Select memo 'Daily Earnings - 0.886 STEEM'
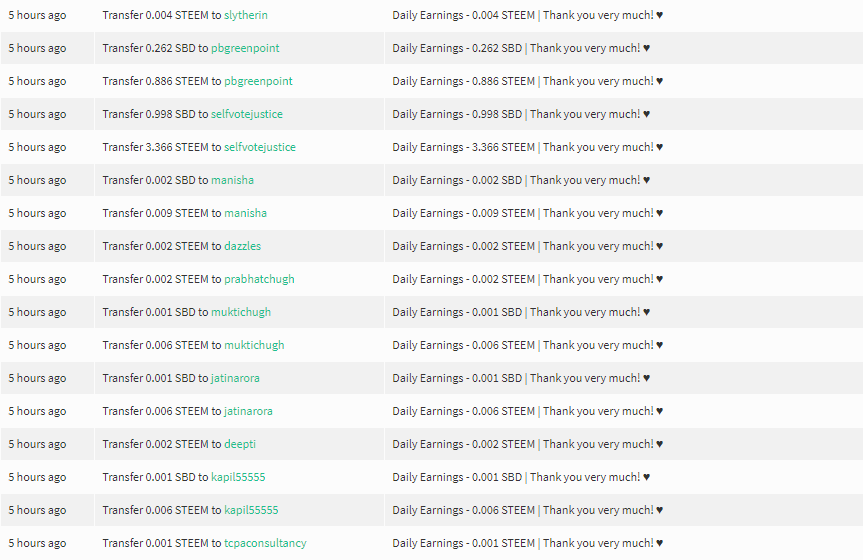Viewport: 863px width, 560px height. 463,81
